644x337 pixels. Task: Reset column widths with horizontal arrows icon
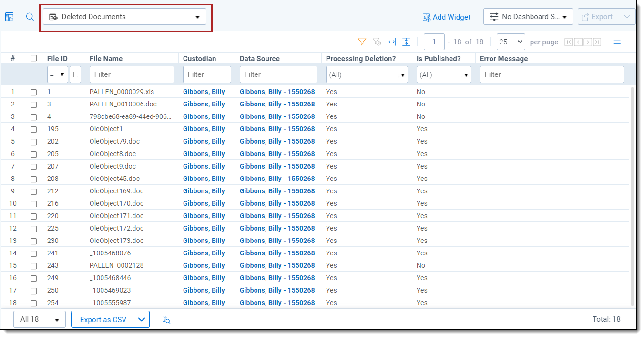pos(391,42)
